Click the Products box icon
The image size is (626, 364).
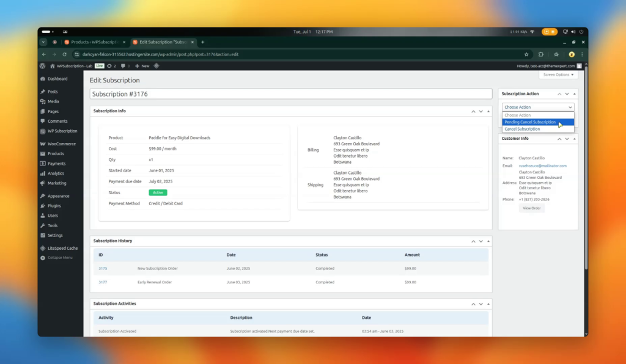pos(43,153)
